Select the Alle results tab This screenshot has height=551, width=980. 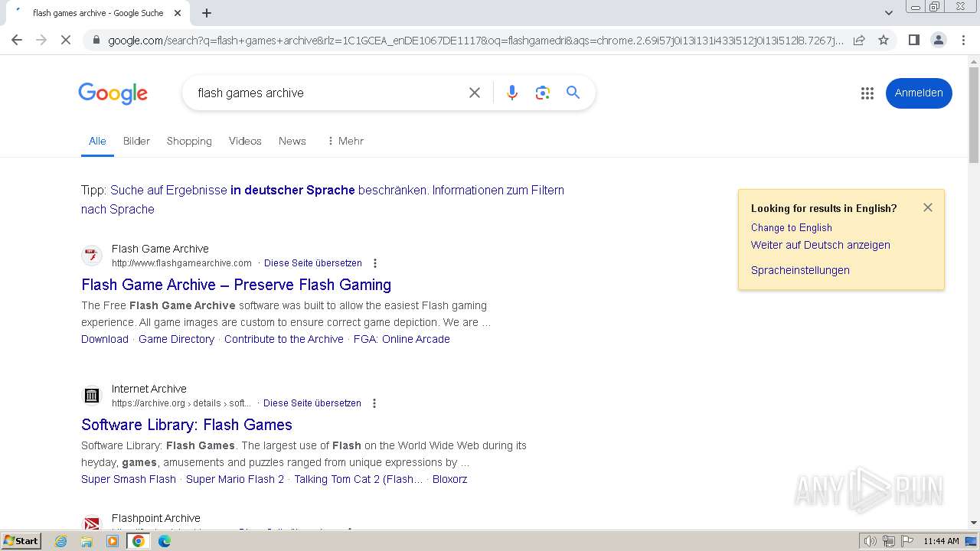point(97,141)
